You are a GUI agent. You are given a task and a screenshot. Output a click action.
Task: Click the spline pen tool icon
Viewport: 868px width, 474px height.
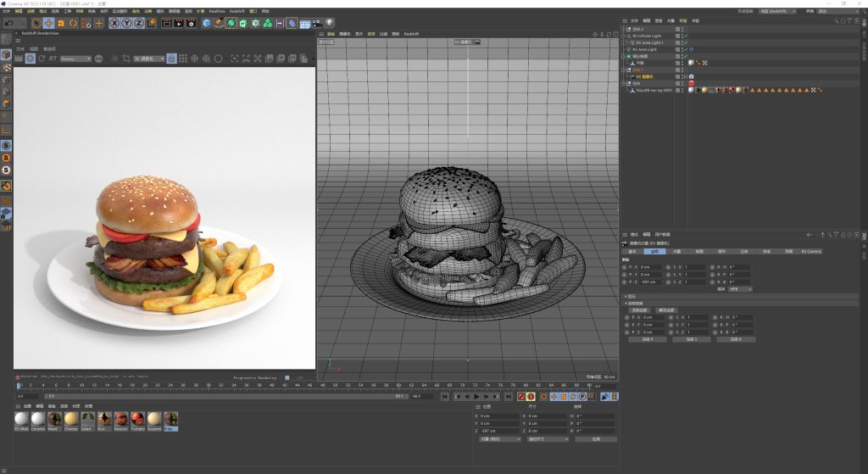click(219, 23)
